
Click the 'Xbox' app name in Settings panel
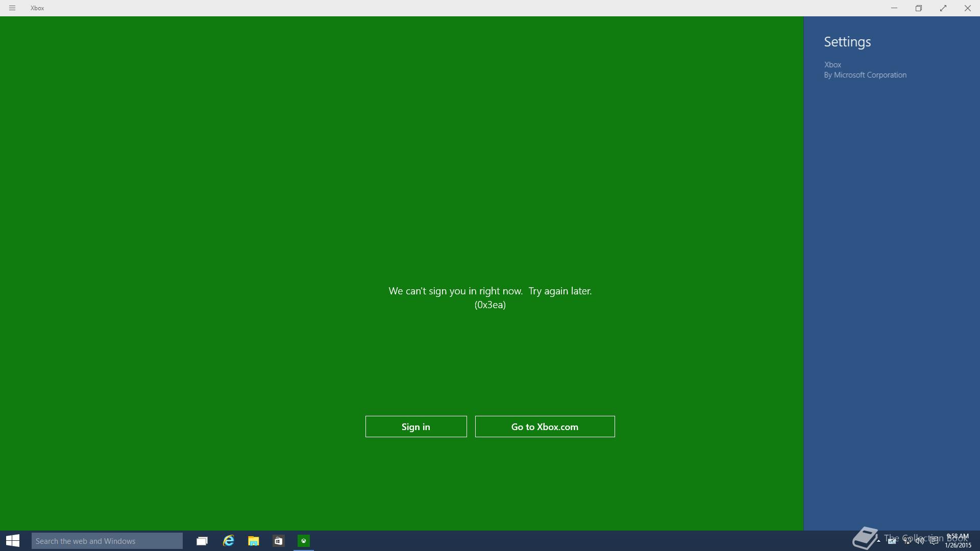coord(832,65)
